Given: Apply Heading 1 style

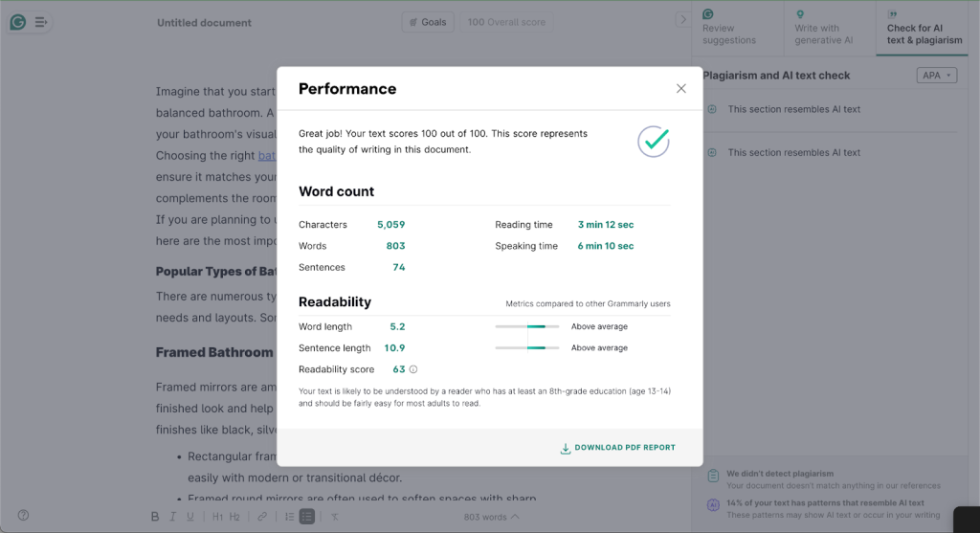Looking at the screenshot, I should pyautogui.click(x=217, y=517).
